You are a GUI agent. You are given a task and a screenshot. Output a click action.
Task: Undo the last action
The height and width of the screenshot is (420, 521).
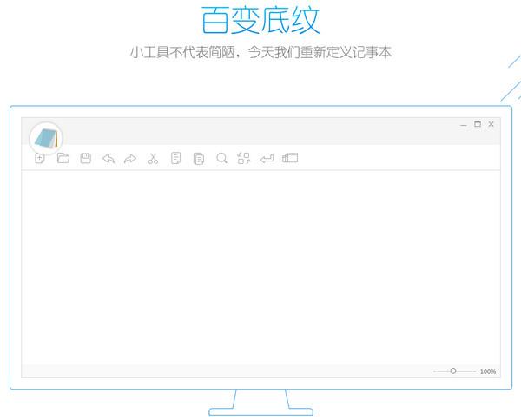click(x=109, y=159)
